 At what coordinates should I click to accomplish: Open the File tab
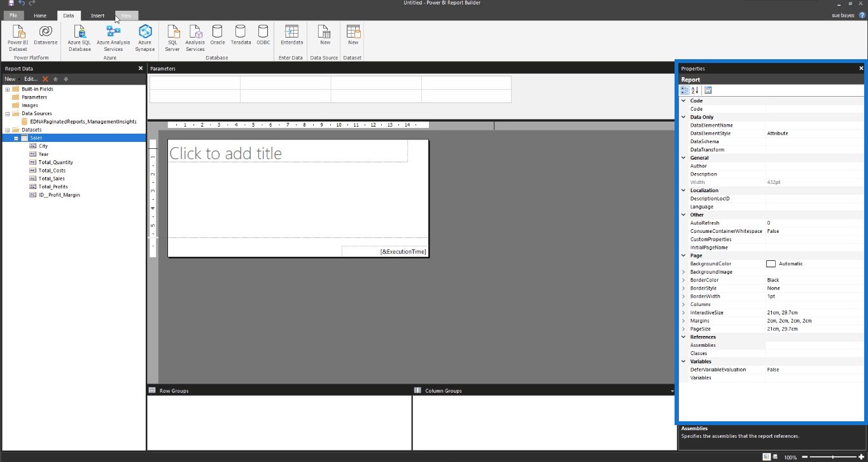(x=13, y=15)
